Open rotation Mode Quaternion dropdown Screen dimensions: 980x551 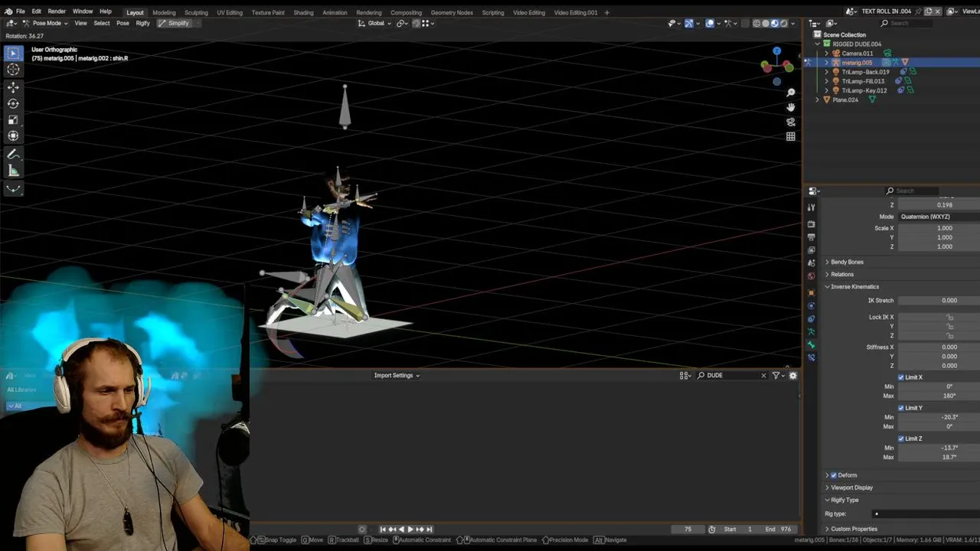pos(939,217)
